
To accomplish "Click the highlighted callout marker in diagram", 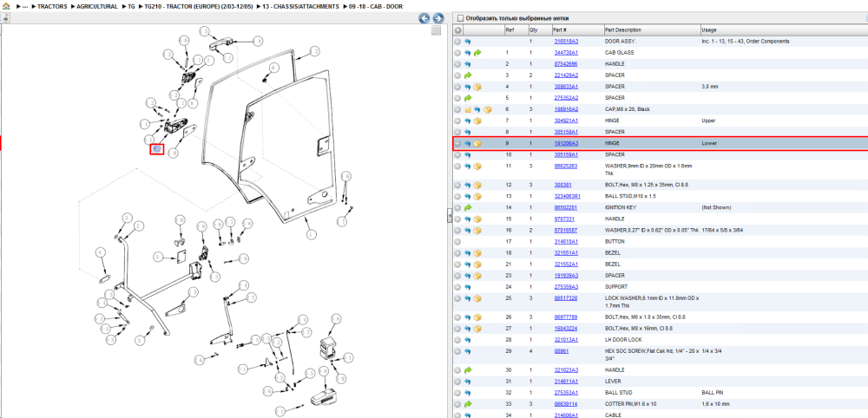I will click(x=156, y=148).
